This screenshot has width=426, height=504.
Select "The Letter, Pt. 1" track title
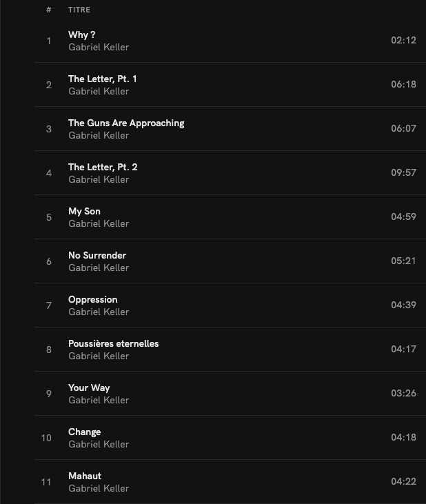pos(102,79)
